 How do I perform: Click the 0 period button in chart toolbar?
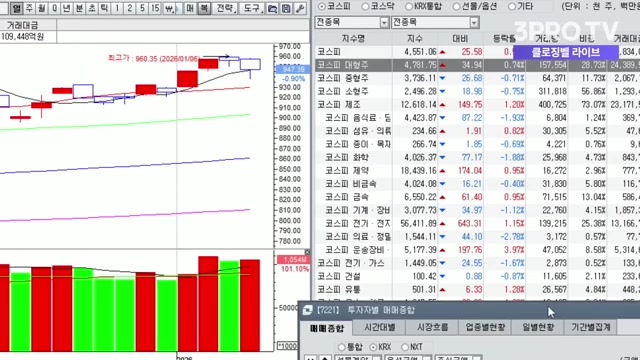pyautogui.click(x=54, y=8)
